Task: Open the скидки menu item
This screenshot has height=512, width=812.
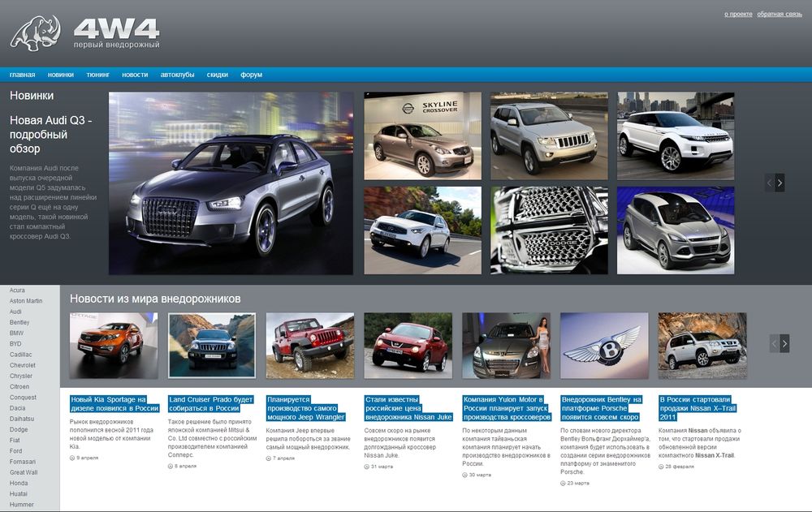Action: 218,75
